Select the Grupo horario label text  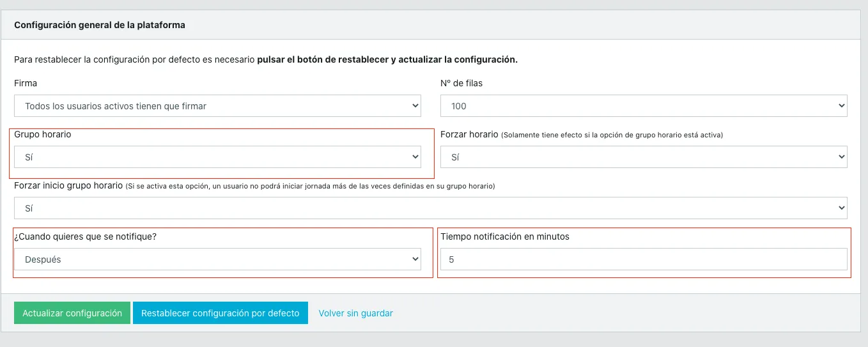43,135
